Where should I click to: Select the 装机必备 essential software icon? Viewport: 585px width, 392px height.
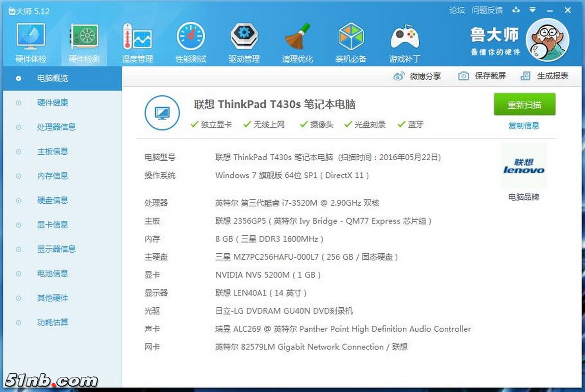point(351,38)
